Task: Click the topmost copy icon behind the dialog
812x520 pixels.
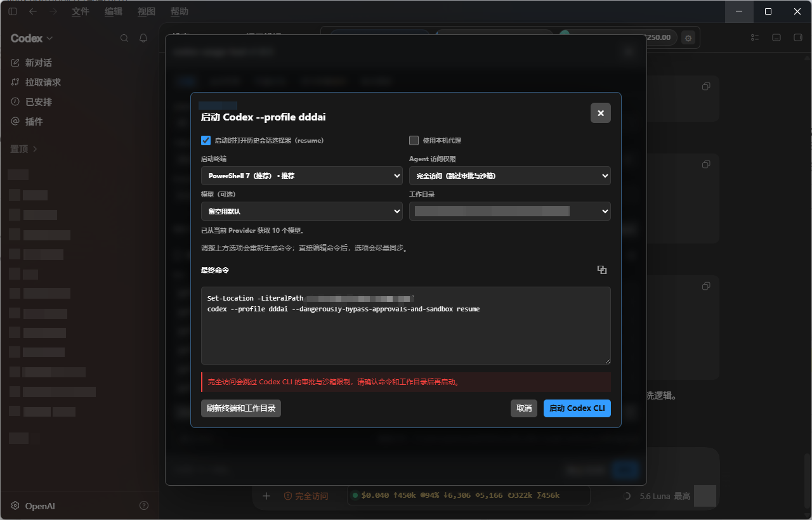Action: click(x=706, y=86)
